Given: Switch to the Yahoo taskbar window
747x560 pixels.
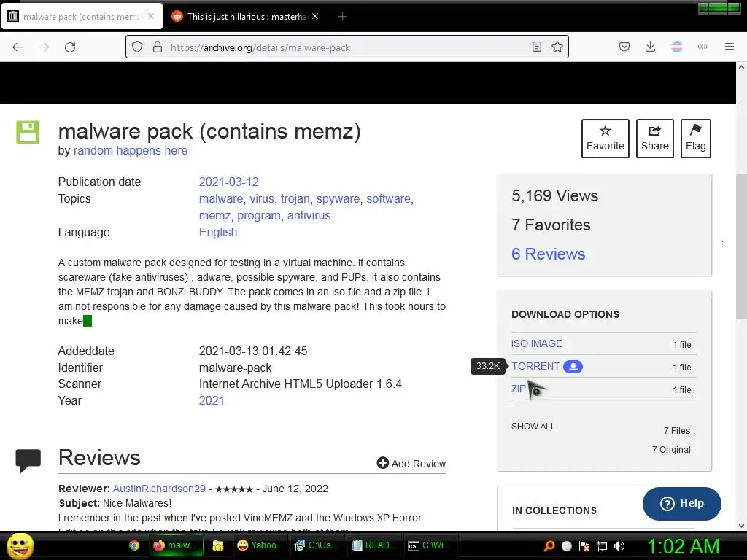Looking at the screenshot, I should click(x=260, y=545).
